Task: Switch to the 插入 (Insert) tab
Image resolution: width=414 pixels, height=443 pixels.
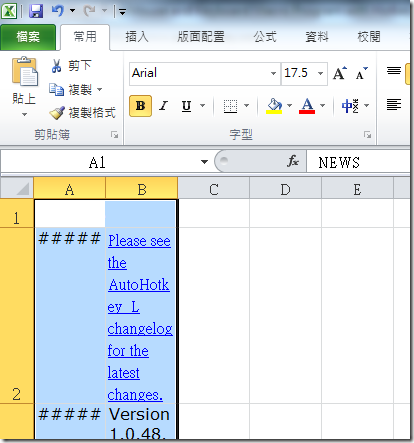Action: [137, 37]
